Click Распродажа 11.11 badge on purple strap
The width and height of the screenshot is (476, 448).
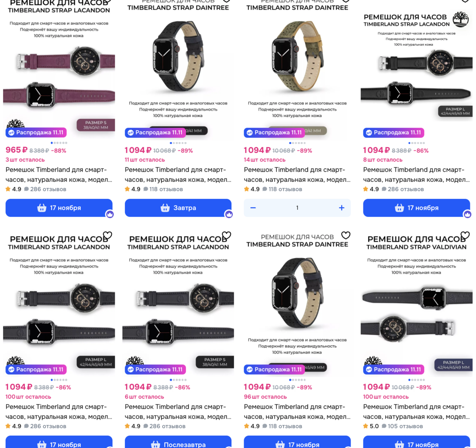pyautogui.click(x=36, y=132)
